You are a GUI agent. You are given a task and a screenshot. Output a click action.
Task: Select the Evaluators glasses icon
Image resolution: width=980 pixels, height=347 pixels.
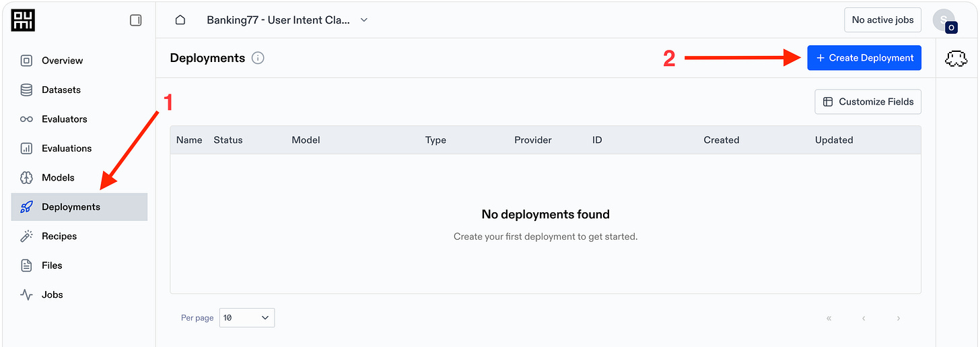26,119
